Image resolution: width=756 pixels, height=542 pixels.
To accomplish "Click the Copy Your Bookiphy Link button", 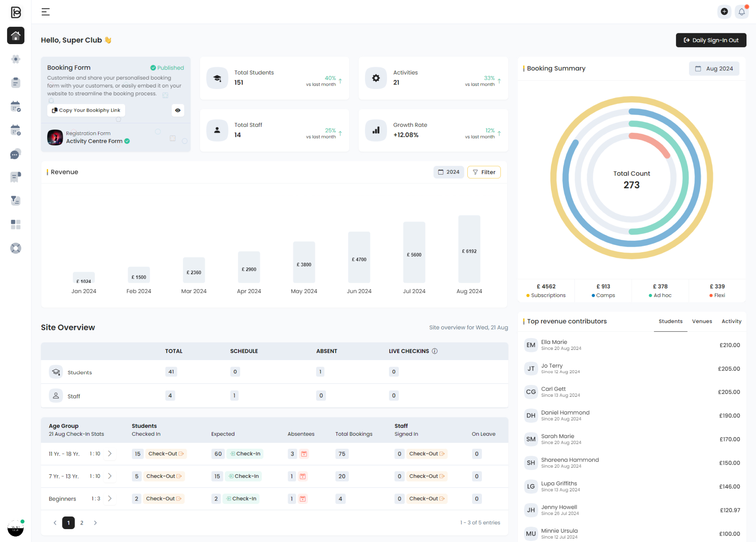I will [86, 110].
